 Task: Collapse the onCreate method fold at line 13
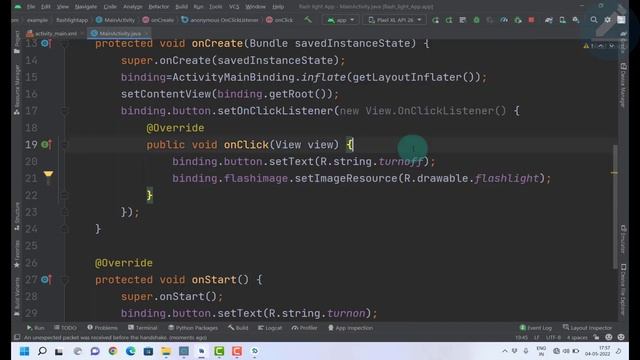coord(64,43)
